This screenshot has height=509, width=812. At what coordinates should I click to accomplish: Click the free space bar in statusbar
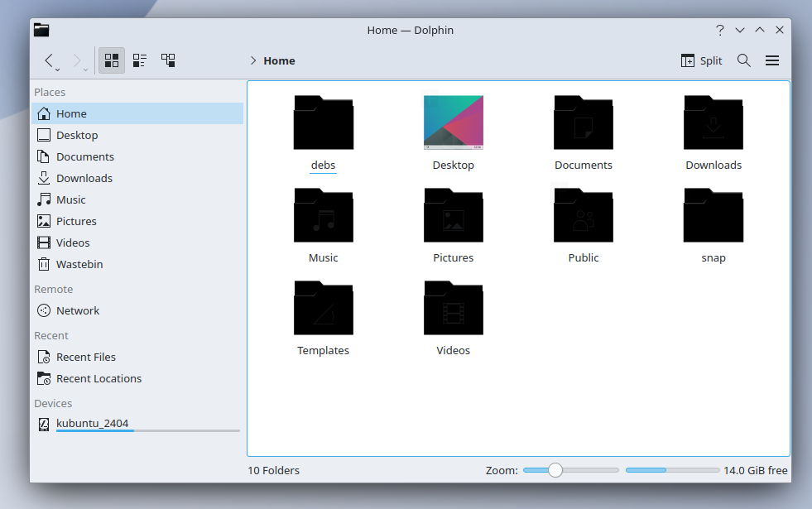coord(672,470)
